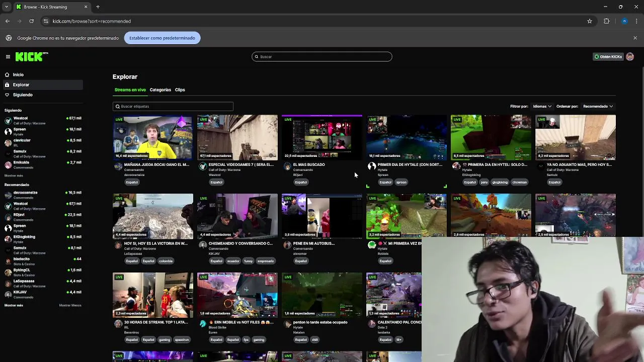The height and width of the screenshot is (362, 644).
Task: Click the chowman tag
Action: pyautogui.click(x=519, y=182)
